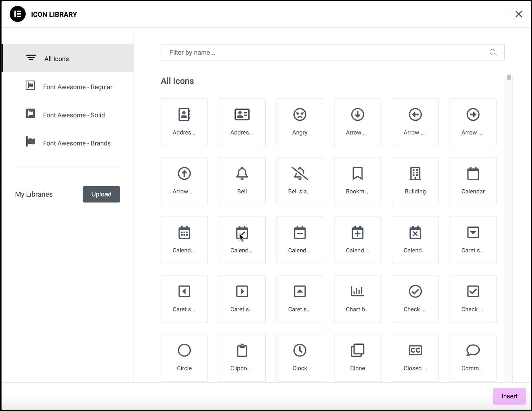
Task: Select the Check square icon
Action: (473, 299)
